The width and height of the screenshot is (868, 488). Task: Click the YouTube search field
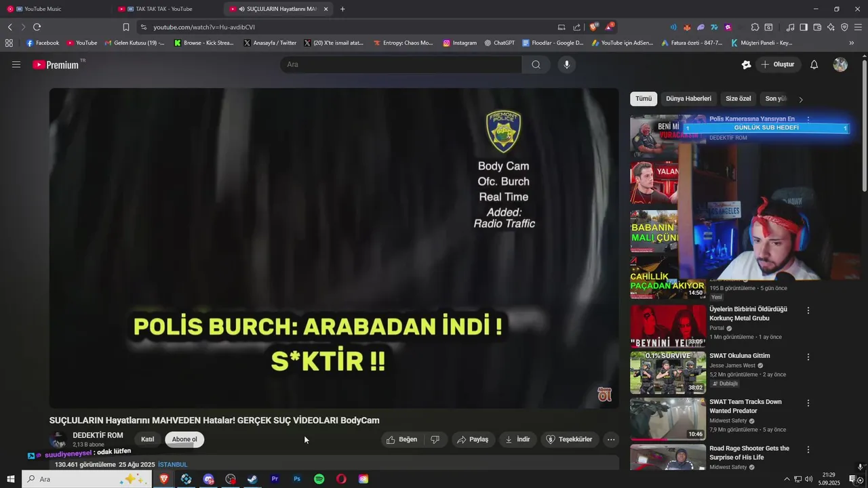[x=401, y=64]
